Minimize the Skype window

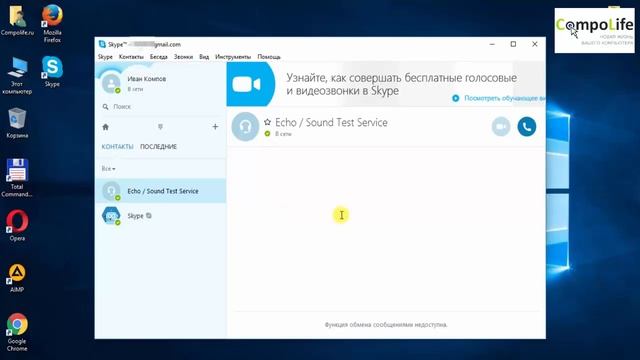click(492, 44)
